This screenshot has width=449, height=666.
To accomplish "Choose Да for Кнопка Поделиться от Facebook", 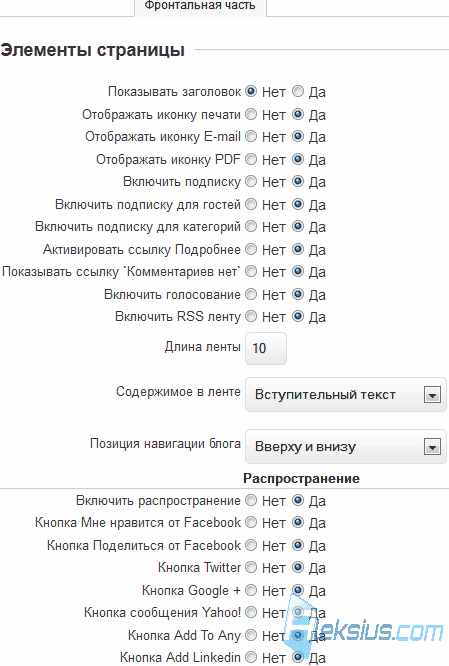I will click(x=298, y=545).
